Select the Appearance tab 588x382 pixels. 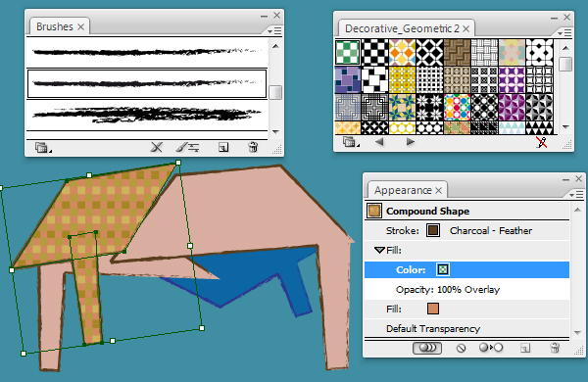pos(403,190)
